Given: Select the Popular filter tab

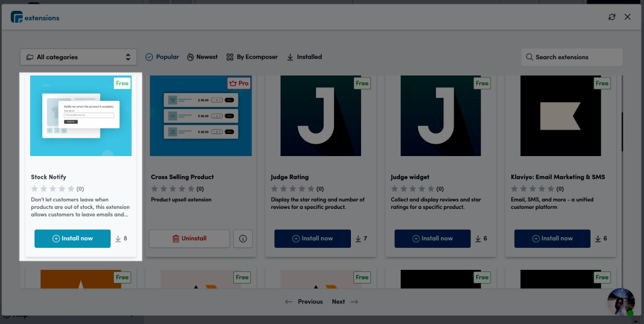Looking at the screenshot, I should (162, 57).
